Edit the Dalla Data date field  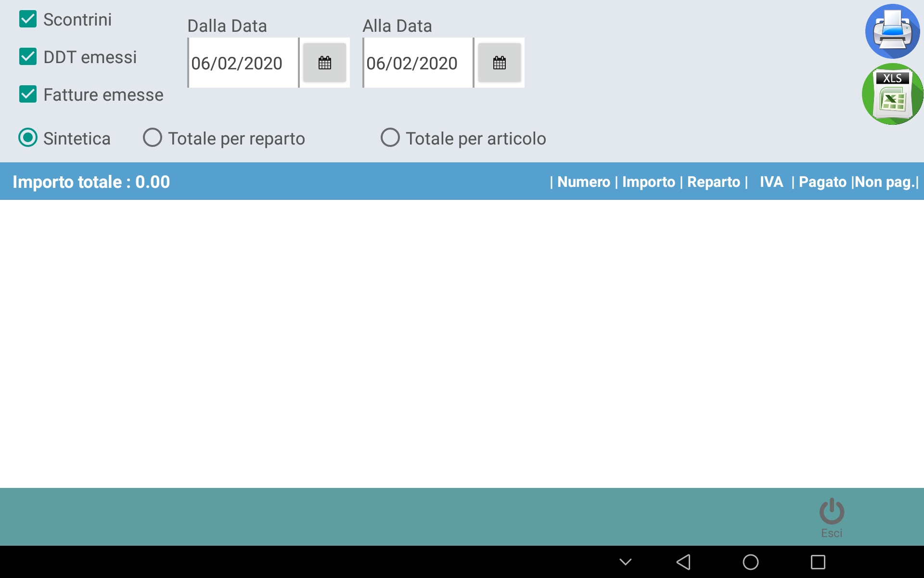coord(243,63)
